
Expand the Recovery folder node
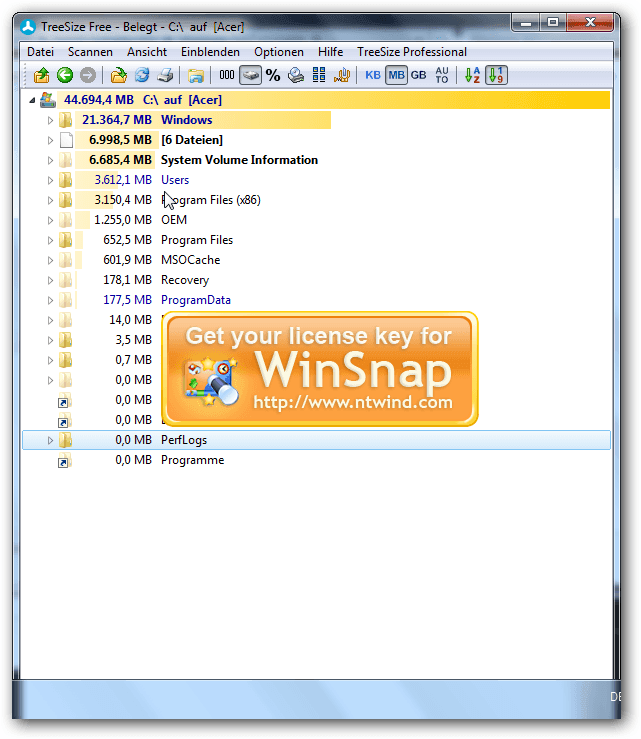[x=50, y=280]
